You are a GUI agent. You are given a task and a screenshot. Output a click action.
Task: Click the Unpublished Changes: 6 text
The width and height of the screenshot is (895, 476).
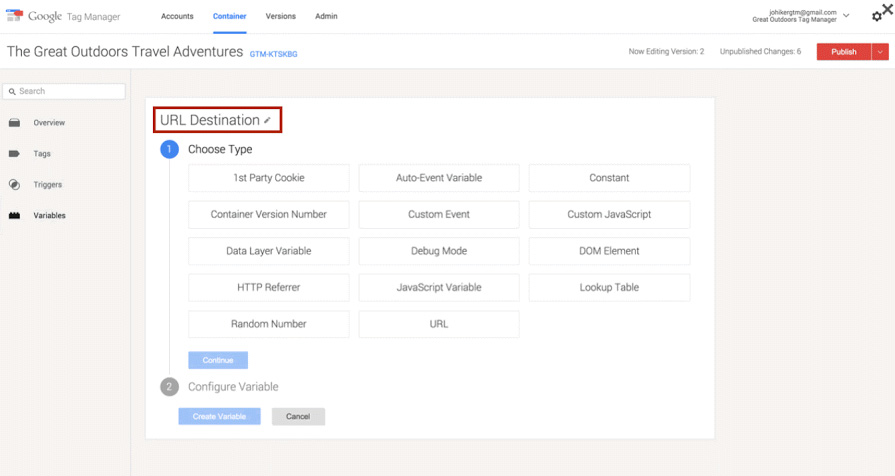760,51
